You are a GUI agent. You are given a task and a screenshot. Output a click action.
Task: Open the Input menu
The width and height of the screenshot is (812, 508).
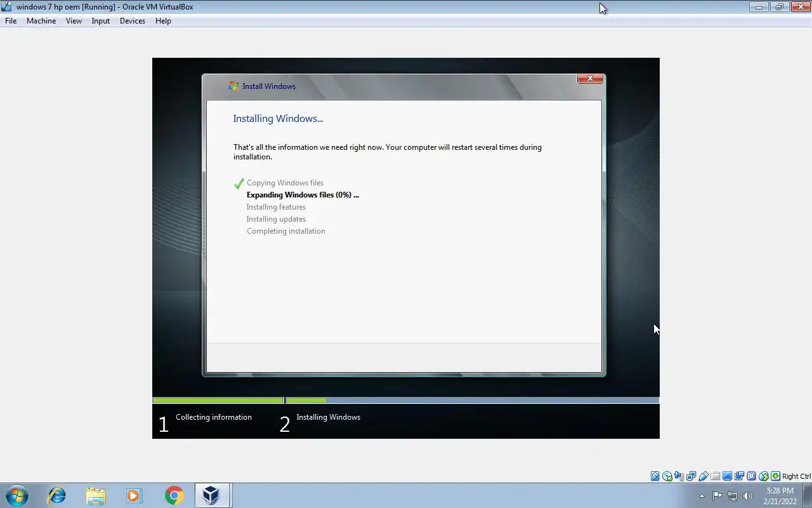(100, 20)
